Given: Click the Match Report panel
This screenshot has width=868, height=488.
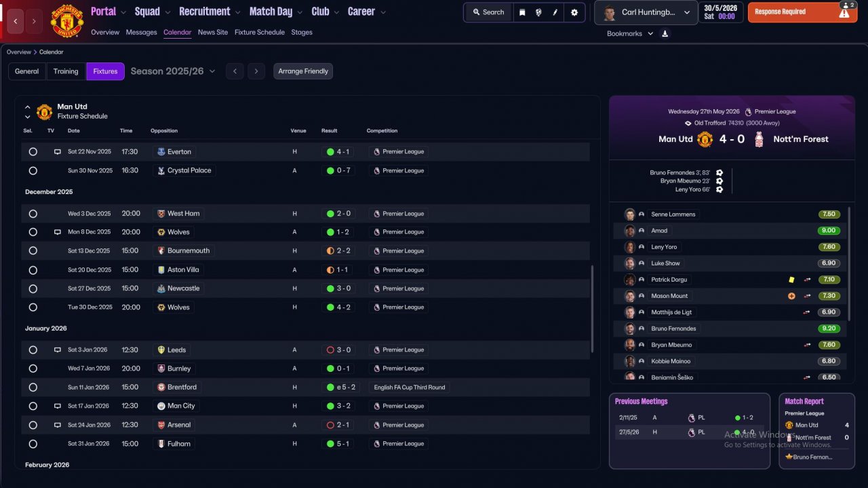Looking at the screenshot, I should (816, 430).
